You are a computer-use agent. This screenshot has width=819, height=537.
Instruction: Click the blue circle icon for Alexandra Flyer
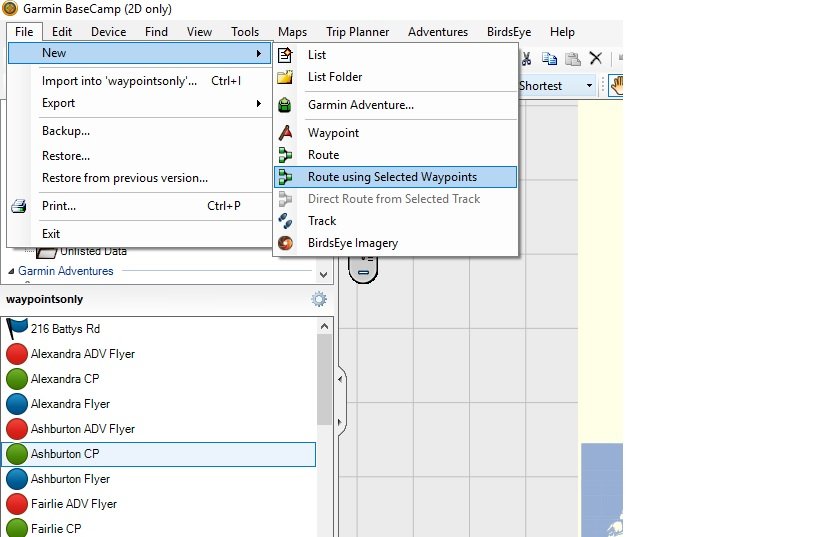(x=17, y=404)
